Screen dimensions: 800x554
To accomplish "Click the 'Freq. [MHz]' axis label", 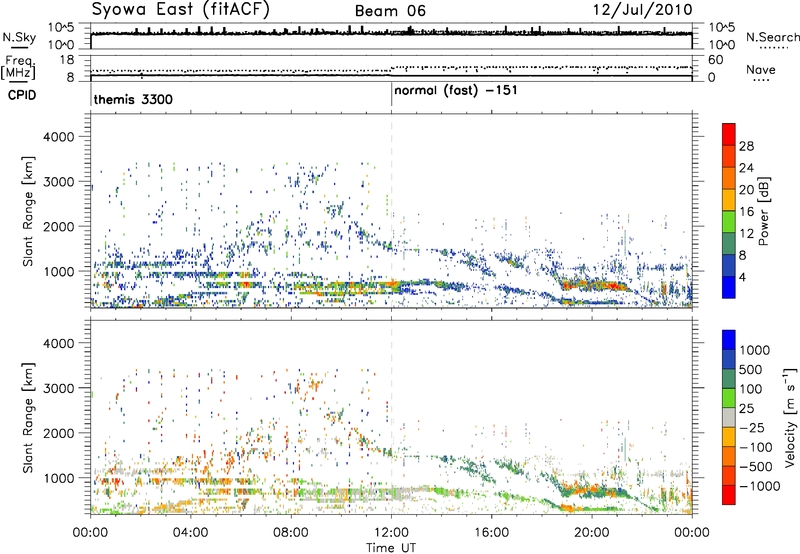I will pos(19,68).
